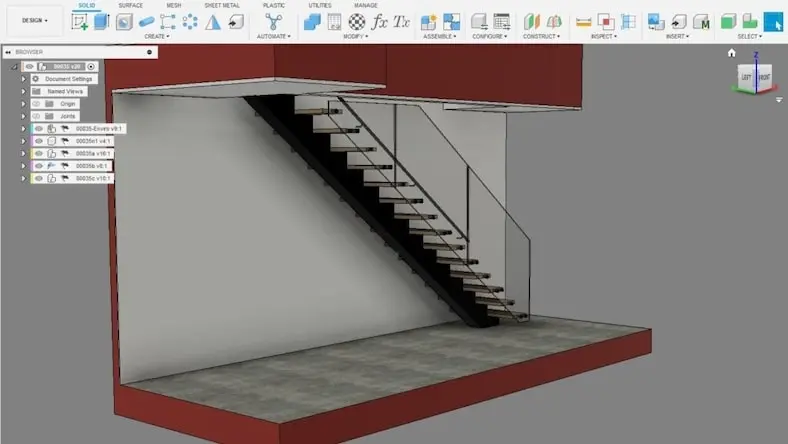Select the Insert Derive icon

(678, 22)
